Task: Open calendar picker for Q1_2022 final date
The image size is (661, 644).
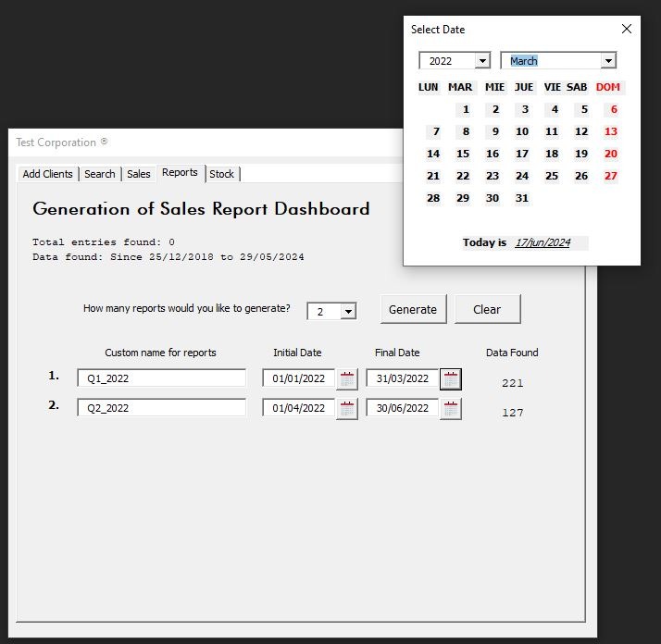Action: [x=451, y=379]
